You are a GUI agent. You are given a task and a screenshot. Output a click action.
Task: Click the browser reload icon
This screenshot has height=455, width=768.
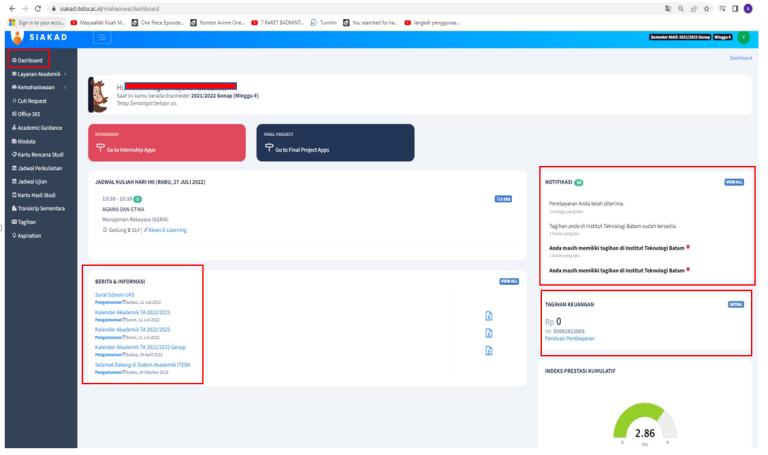(x=37, y=8)
